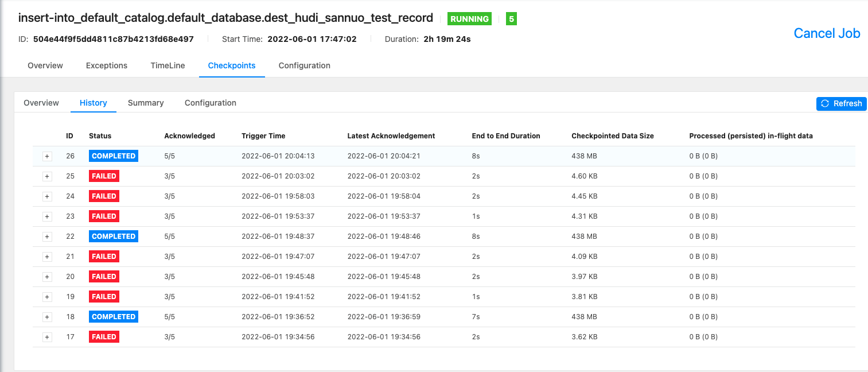Click the FAILED status badge on checkpoint 25
Screen dimensions: 868x372
pos(104,176)
